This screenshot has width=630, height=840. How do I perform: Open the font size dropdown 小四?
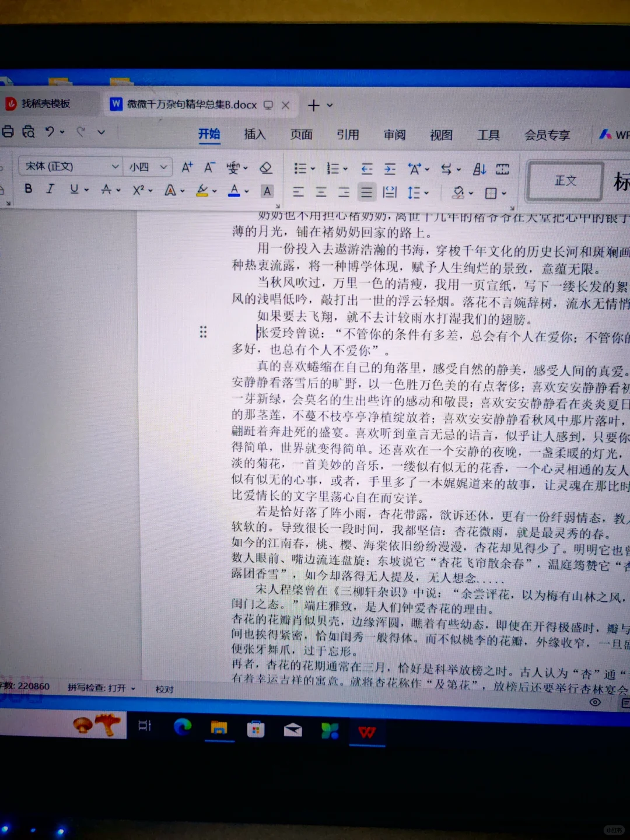click(x=164, y=167)
